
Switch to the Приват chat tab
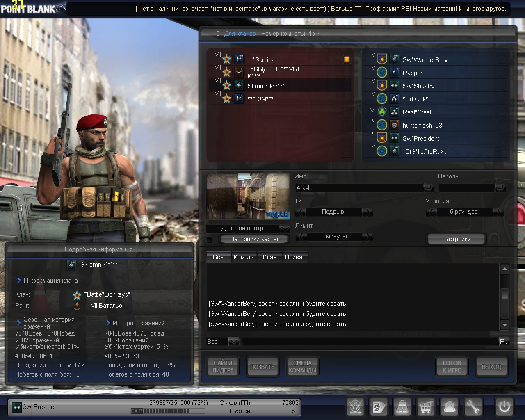(295, 257)
